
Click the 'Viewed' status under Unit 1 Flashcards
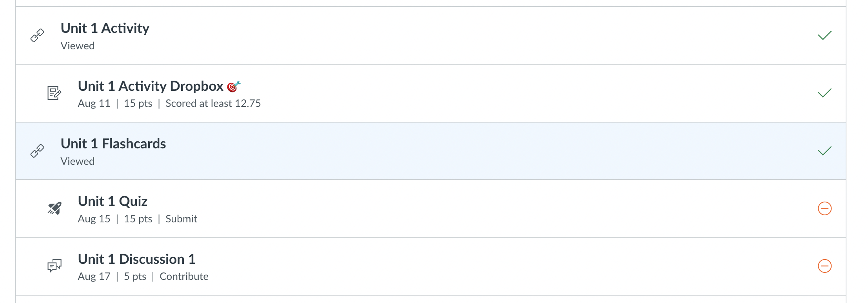click(78, 161)
